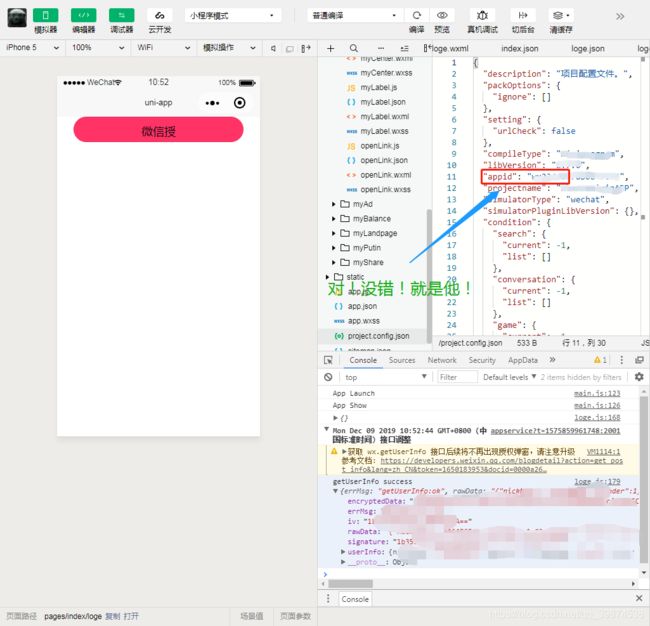Screen dimensions: 650x626
Task: Tap the mini program close circle icon
Action: [240, 103]
